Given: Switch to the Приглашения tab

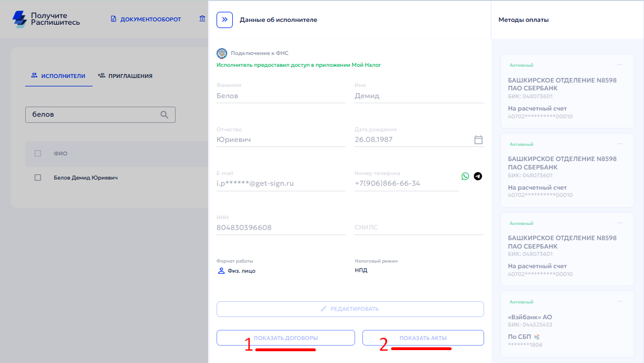Looking at the screenshot, I should pos(125,76).
